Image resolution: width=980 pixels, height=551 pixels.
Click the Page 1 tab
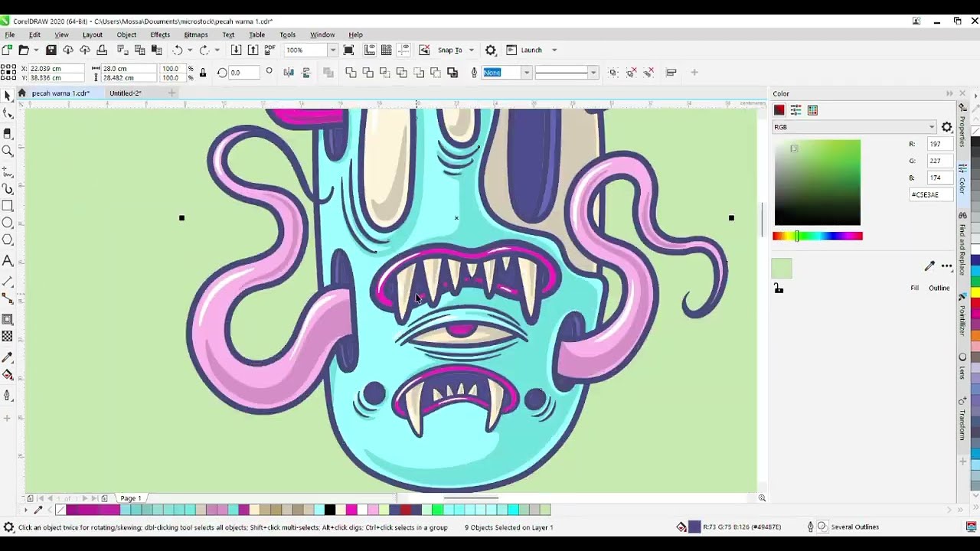[x=130, y=499]
